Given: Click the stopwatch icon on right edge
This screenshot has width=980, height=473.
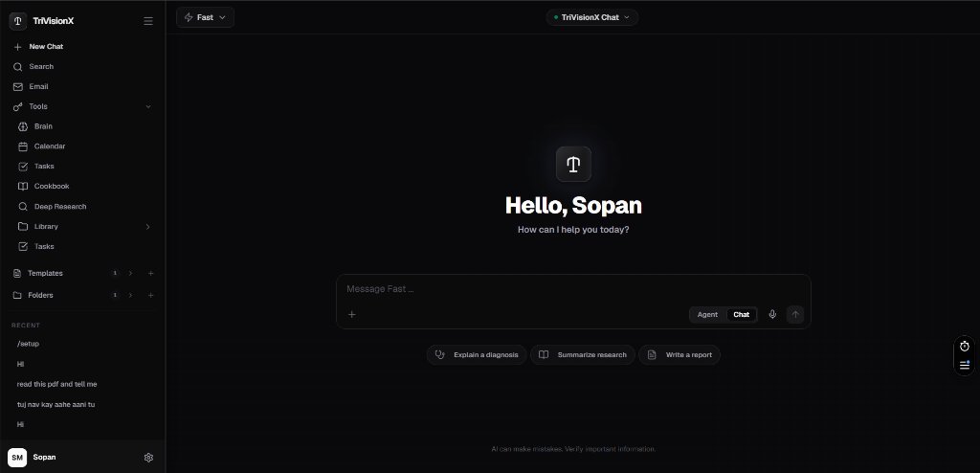Looking at the screenshot, I should tap(965, 346).
